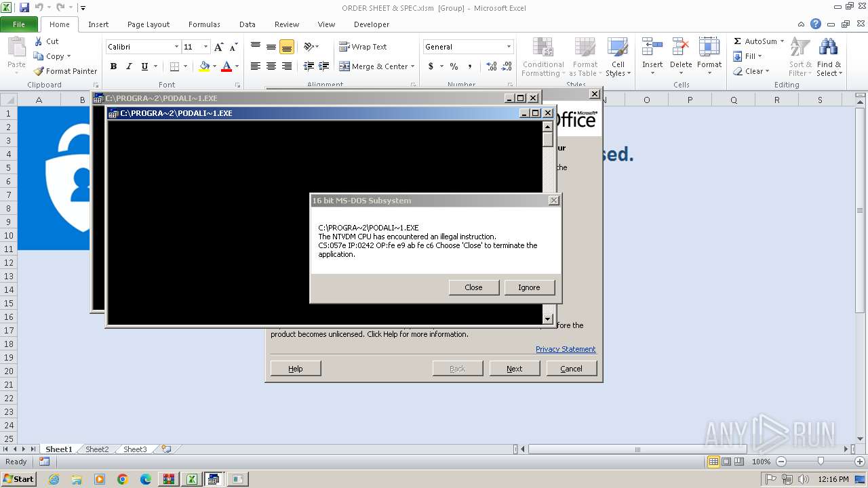
Task: Toggle Align Text Left
Action: [x=256, y=66]
